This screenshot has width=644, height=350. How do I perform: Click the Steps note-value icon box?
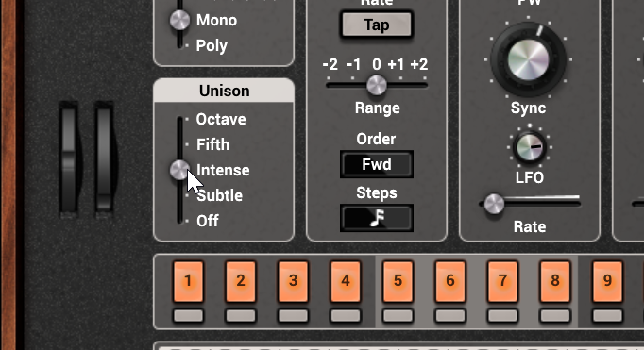[x=377, y=218]
